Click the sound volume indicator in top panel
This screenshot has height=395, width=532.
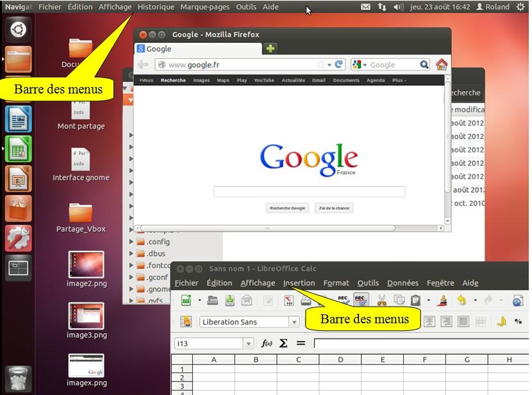coord(398,7)
